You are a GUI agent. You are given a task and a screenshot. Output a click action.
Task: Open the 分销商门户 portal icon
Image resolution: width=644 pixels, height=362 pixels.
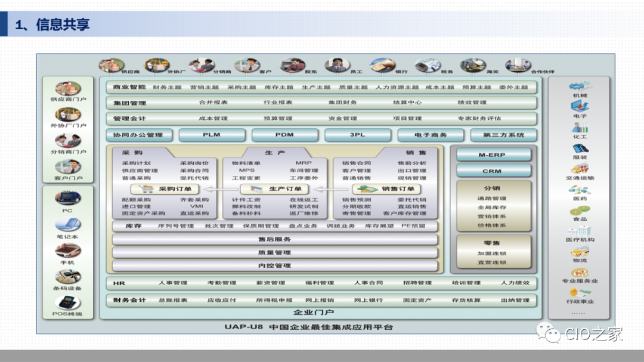tap(68, 141)
